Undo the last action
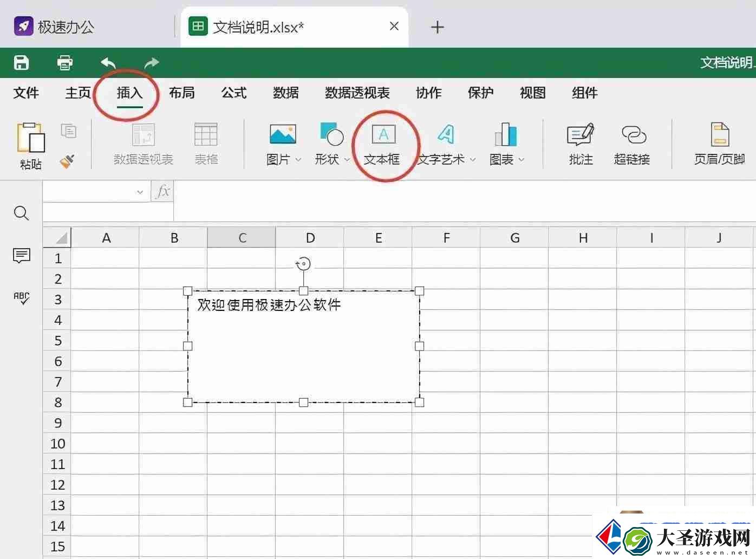This screenshot has height=559, width=756. pos(108,63)
